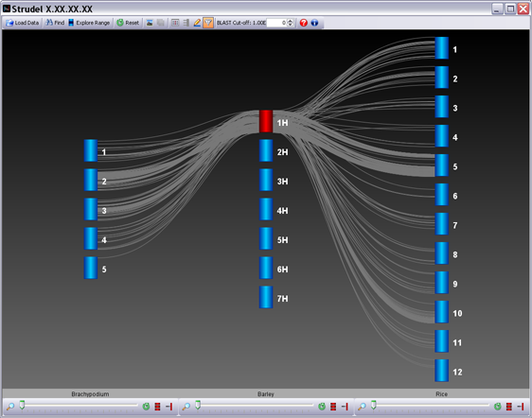Open help via the red question mark
This screenshot has height=418, width=532.
[304, 23]
